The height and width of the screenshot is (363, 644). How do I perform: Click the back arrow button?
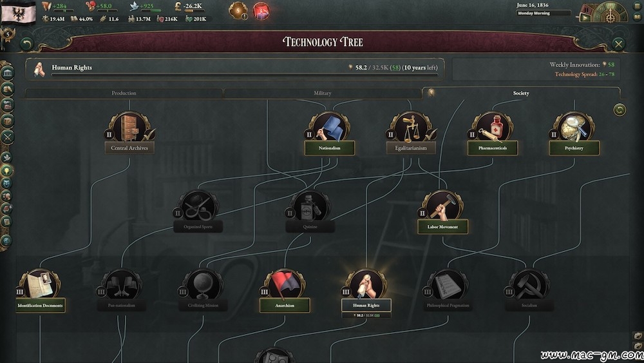(26, 43)
